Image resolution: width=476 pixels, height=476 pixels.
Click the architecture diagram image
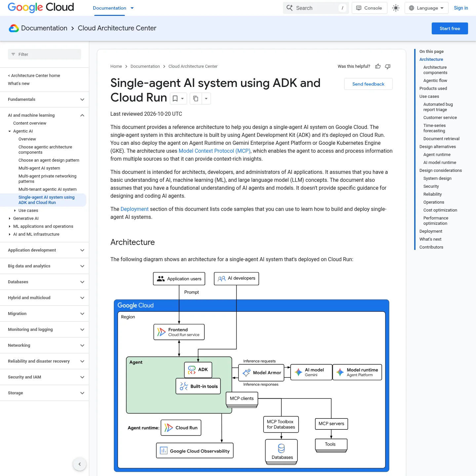tap(252, 372)
